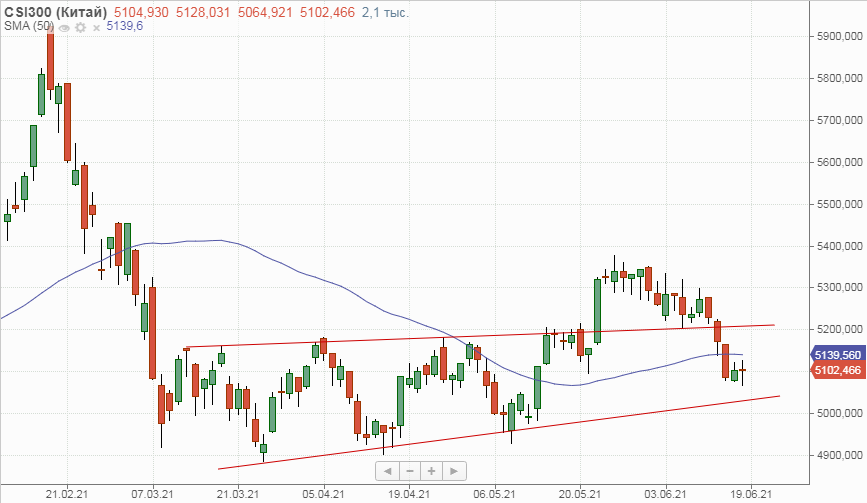Open SMA (50) settings gear
Viewport: 867px width, 503px height.
[81, 28]
